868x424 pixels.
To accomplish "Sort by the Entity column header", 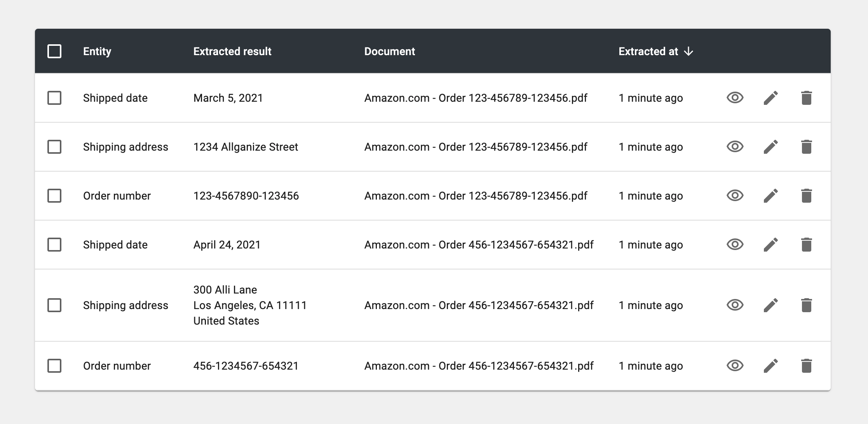I will 97,51.
